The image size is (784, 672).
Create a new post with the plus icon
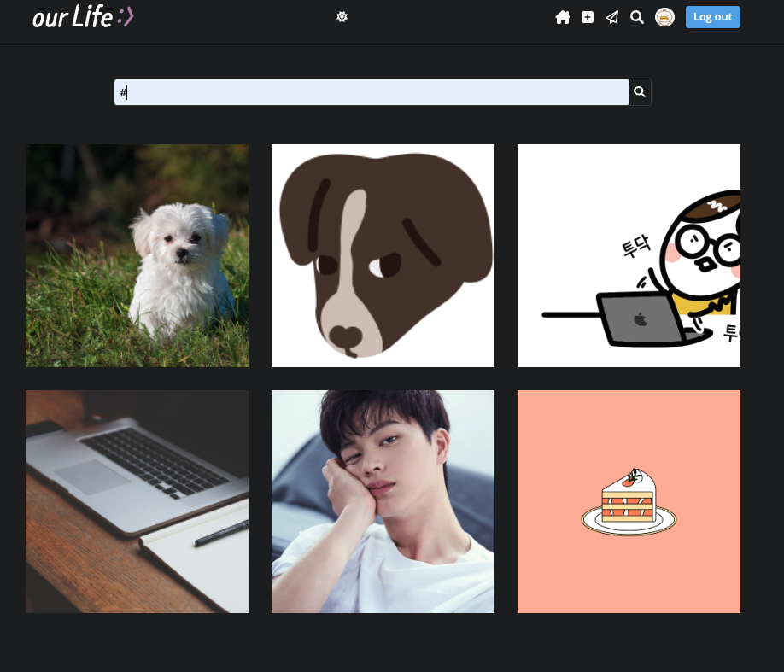pos(587,17)
